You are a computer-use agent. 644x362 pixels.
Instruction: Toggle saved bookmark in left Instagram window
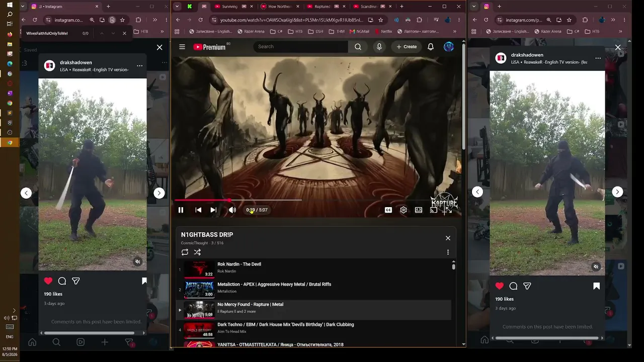click(x=144, y=281)
